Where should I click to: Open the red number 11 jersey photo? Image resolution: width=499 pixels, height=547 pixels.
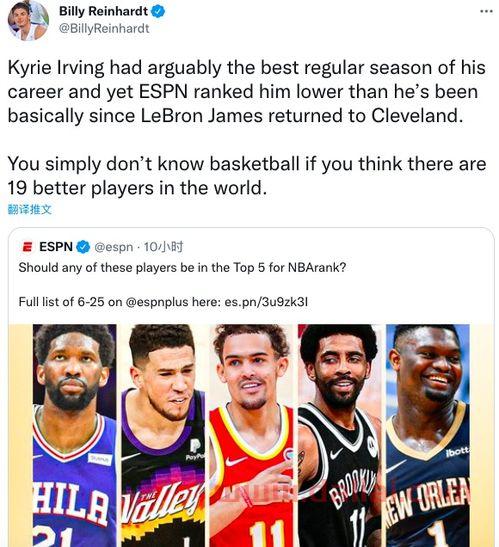point(251,435)
